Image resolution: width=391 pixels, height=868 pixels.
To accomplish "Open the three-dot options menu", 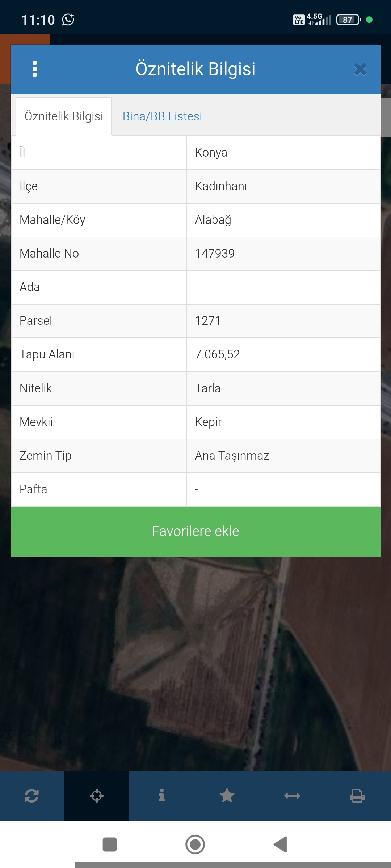I will pos(35,69).
